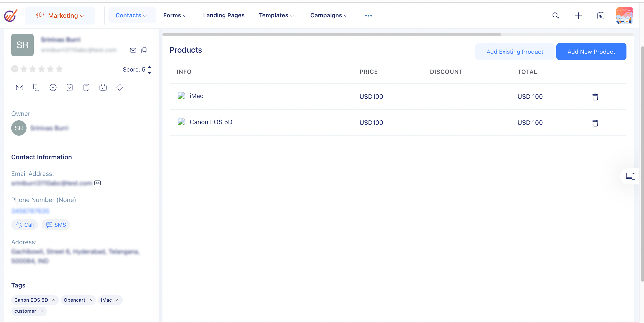Delete the iMac product row
The height and width of the screenshot is (323, 644).
click(x=595, y=97)
